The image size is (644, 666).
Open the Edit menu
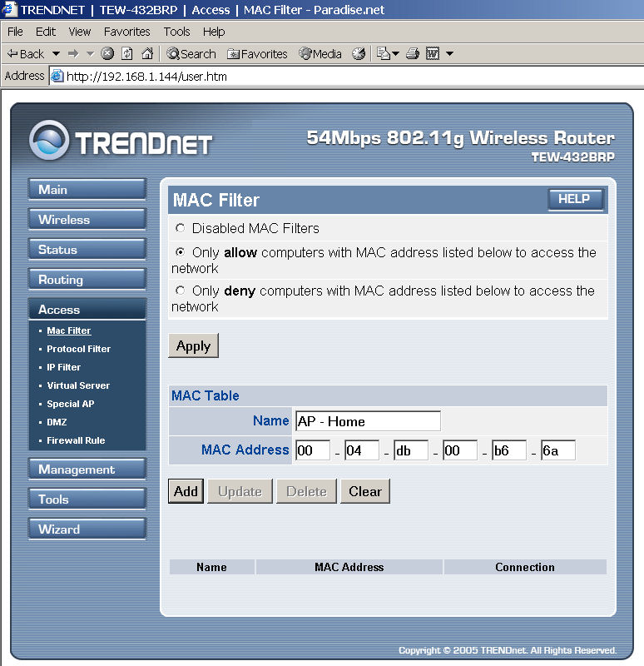tap(46, 32)
